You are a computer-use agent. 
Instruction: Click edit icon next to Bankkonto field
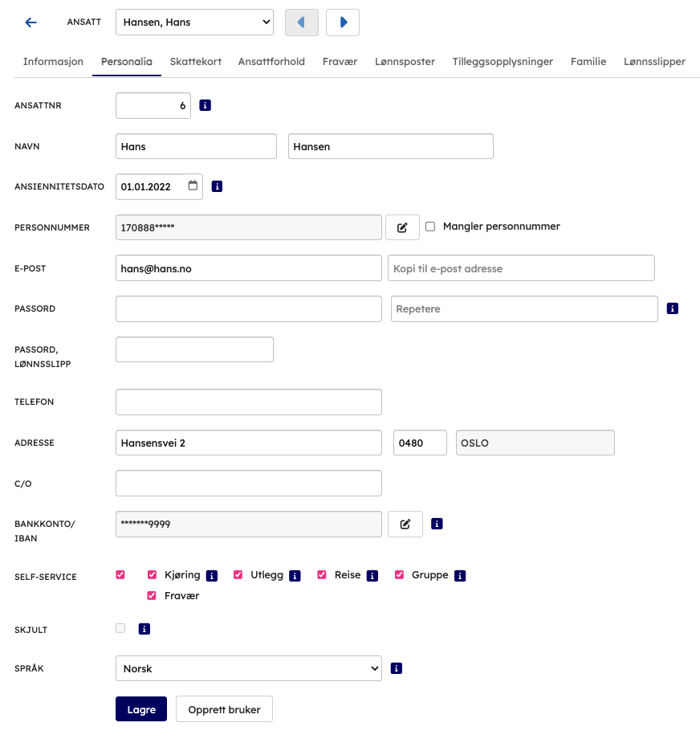pos(405,525)
